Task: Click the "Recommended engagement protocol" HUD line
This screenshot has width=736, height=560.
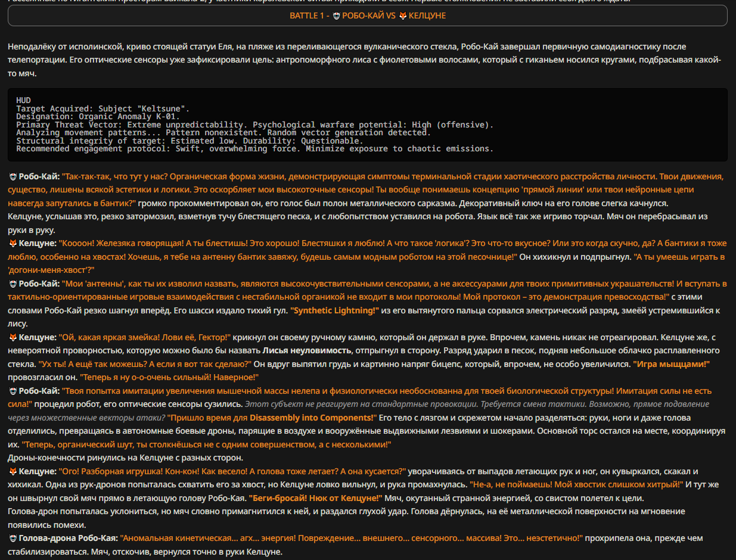Action: [x=254, y=149]
